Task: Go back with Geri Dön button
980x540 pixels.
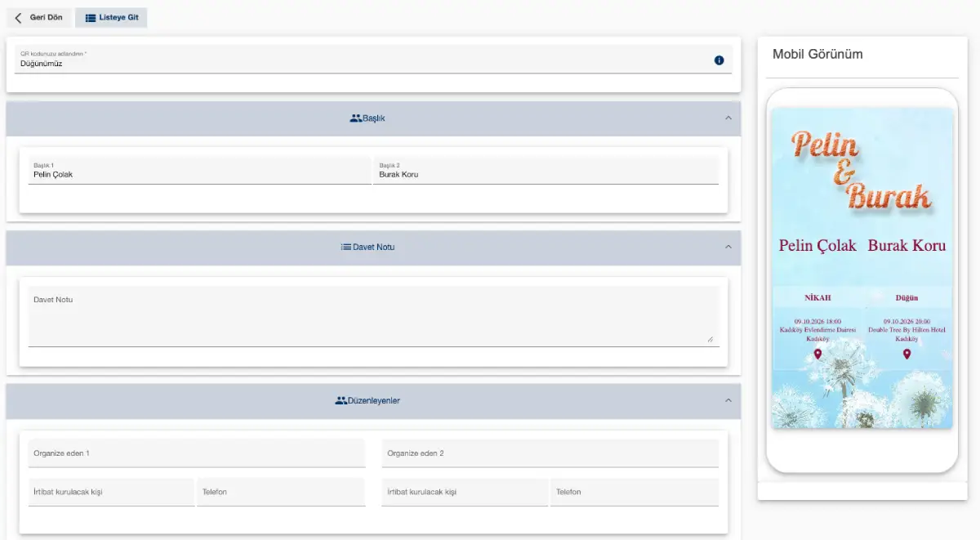Action: (38, 18)
